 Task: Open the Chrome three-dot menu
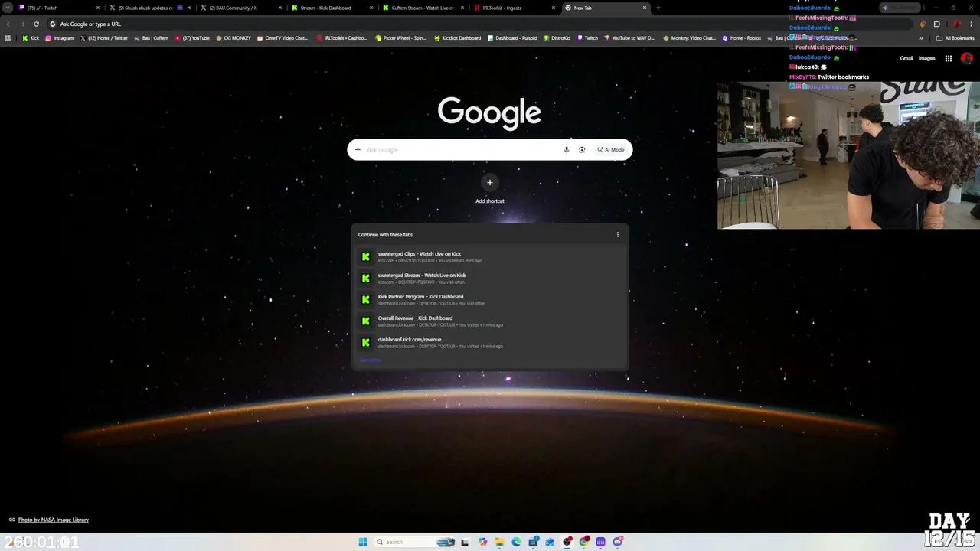click(971, 24)
